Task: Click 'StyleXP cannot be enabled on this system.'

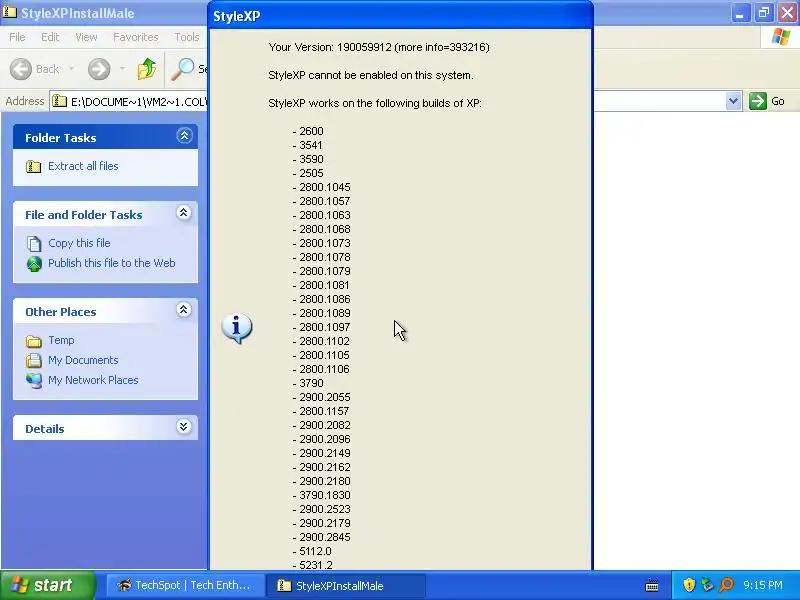Action: pos(371,76)
